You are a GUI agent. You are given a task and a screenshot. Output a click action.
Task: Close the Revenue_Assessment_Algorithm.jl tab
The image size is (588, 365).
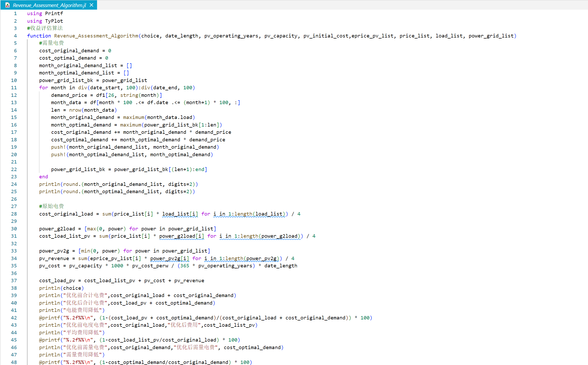pyautogui.click(x=91, y=5)
